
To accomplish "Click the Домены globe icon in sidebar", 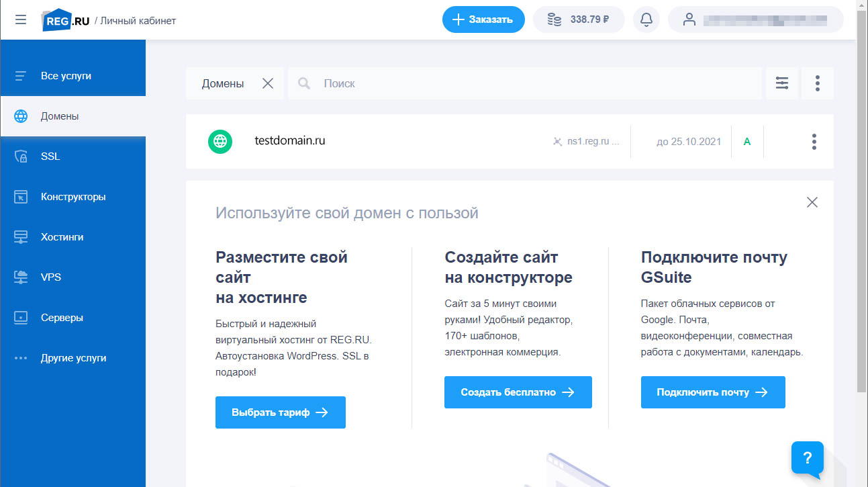I will point(21,116).
